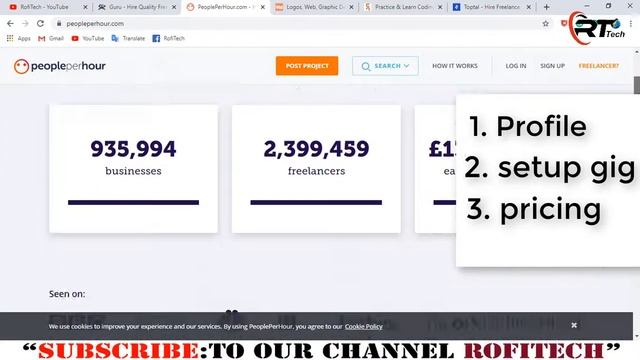
Task: Open the Cookie Policy link
Action: click(363, 326)
